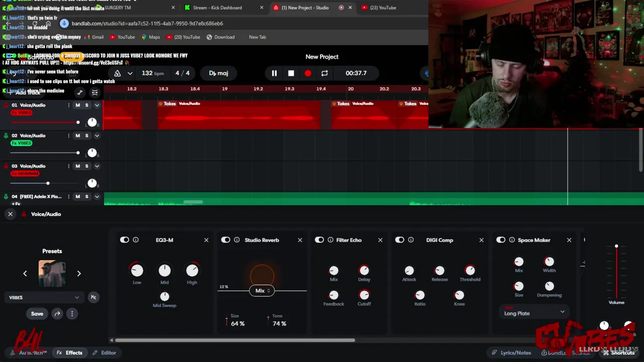Adjust the output Volume slider

tap(616, 271)
